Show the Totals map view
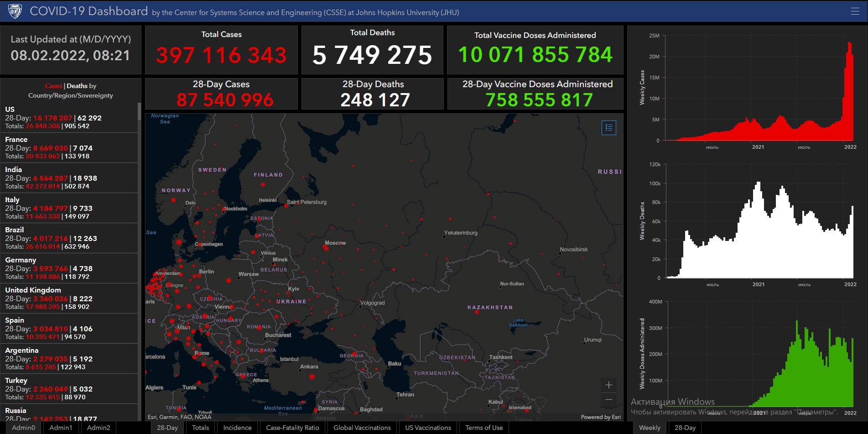 pyautogui.click(x=200, y=428)
